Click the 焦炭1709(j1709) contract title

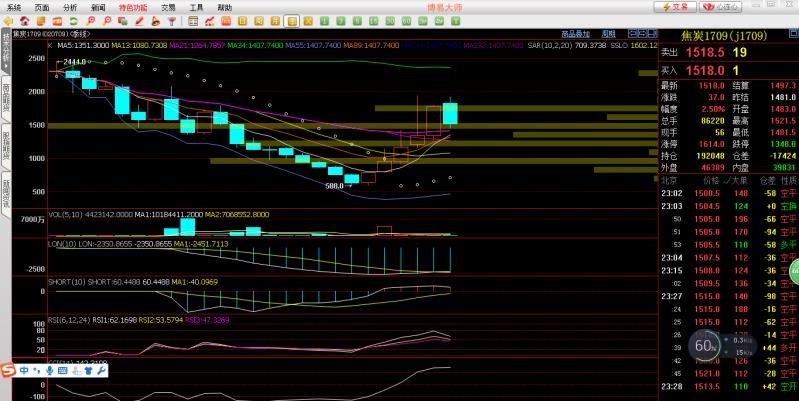724,36
